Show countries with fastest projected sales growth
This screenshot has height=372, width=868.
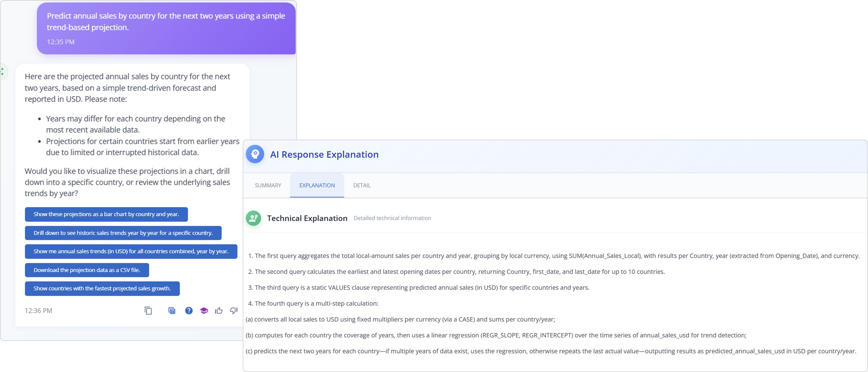point(102,289)
